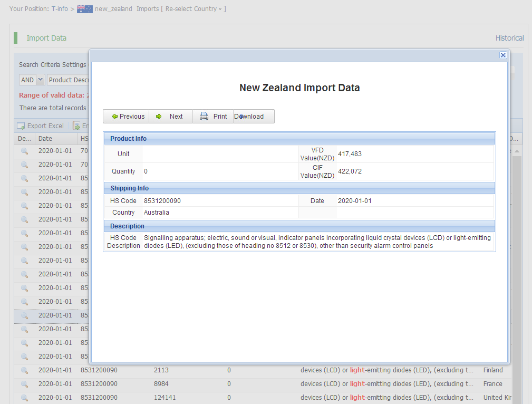Open details magnifier for the France row
Screen dimensions: 532x404
pos(24,384)
